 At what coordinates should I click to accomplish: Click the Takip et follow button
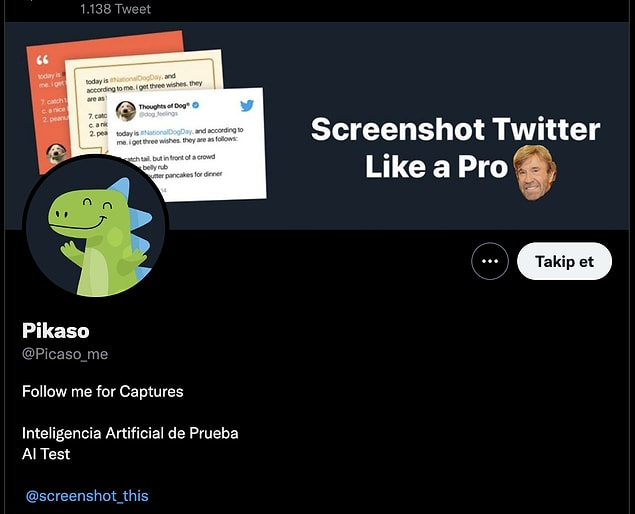(564, 261)
